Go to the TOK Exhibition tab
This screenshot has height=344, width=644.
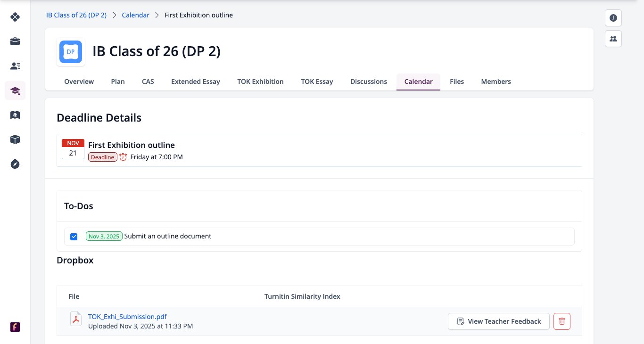point(261,82)
